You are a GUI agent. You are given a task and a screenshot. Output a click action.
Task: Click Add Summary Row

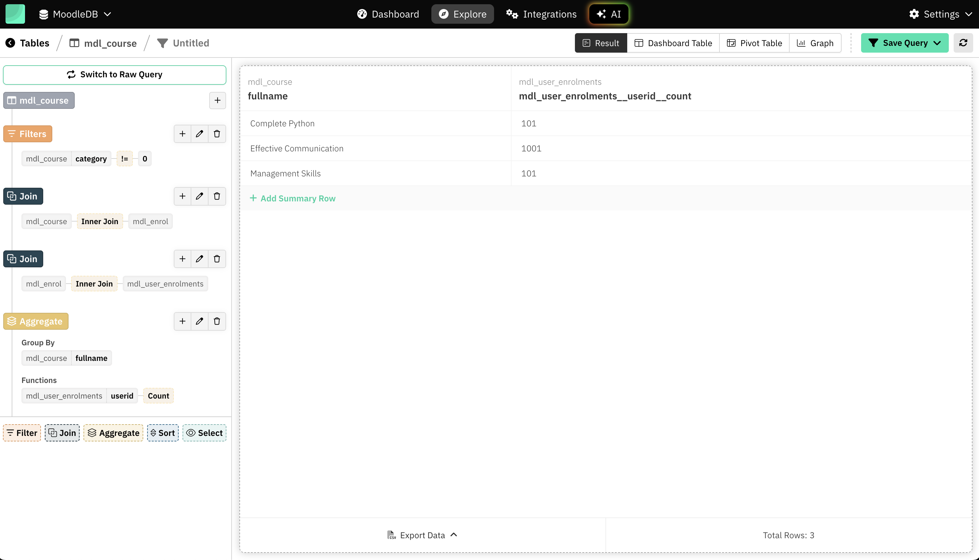pos(293,198)
